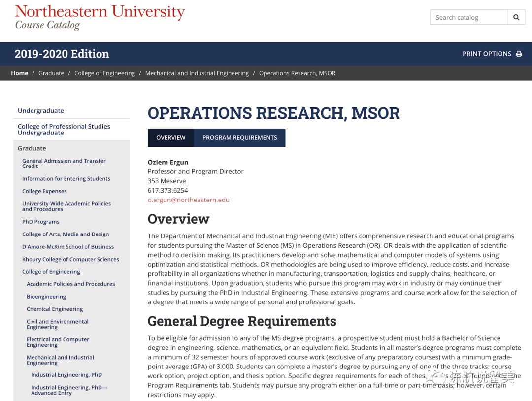Open Industrial Engineering, PhD sidebar link
The width and height of the screenshot is (532, 401).
click(66, 375)
